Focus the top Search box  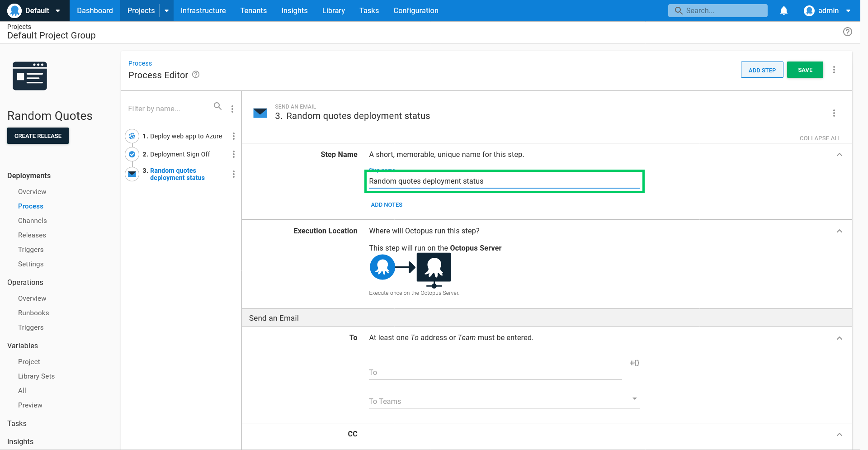[x=718, y=10]
